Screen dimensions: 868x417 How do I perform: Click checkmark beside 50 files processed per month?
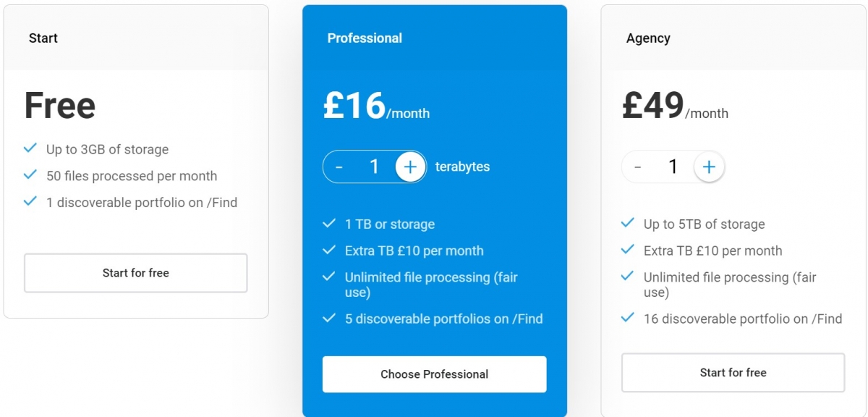(30, 175)
